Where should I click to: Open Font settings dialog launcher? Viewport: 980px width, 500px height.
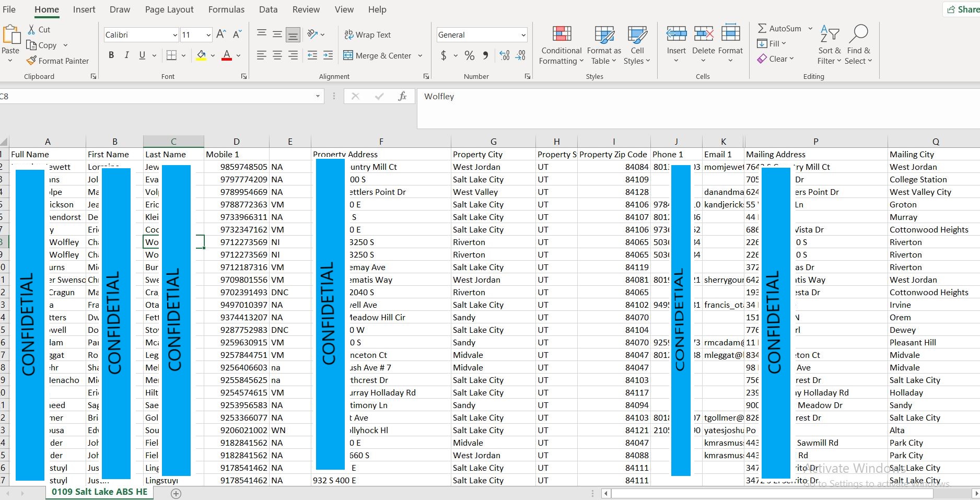pyautogui.click(x=244, y=76)
